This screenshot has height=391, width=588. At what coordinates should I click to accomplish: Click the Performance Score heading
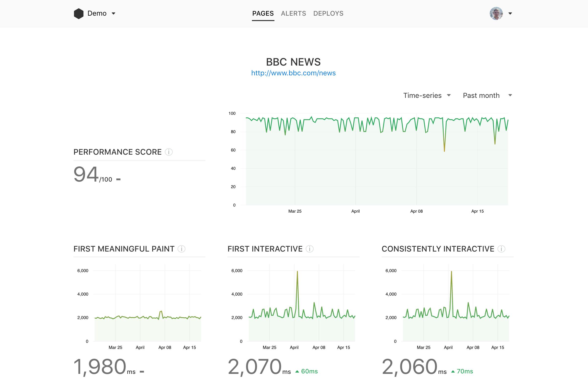(x=117, y=152)
